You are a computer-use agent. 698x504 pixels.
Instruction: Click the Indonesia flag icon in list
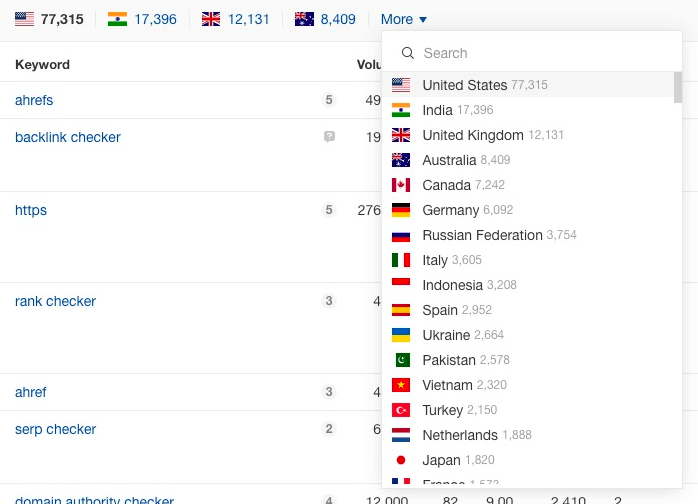pyautogui.click(x=401, y=285)
